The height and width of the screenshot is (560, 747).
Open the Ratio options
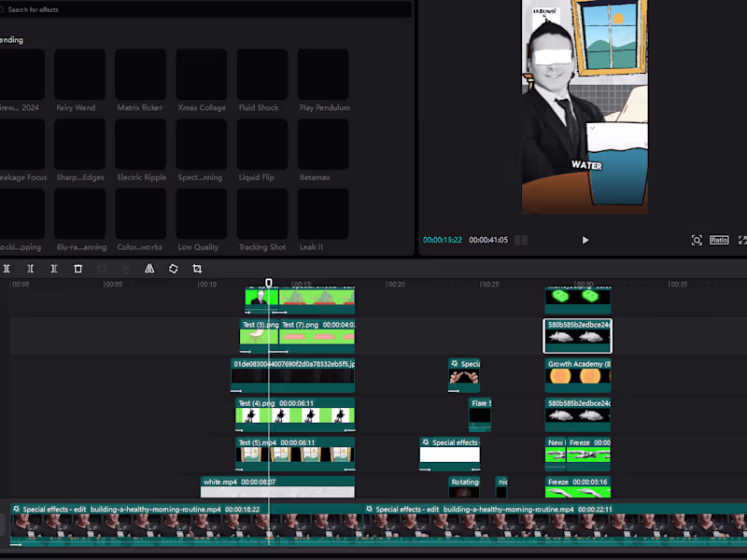[x=719, y=240]
